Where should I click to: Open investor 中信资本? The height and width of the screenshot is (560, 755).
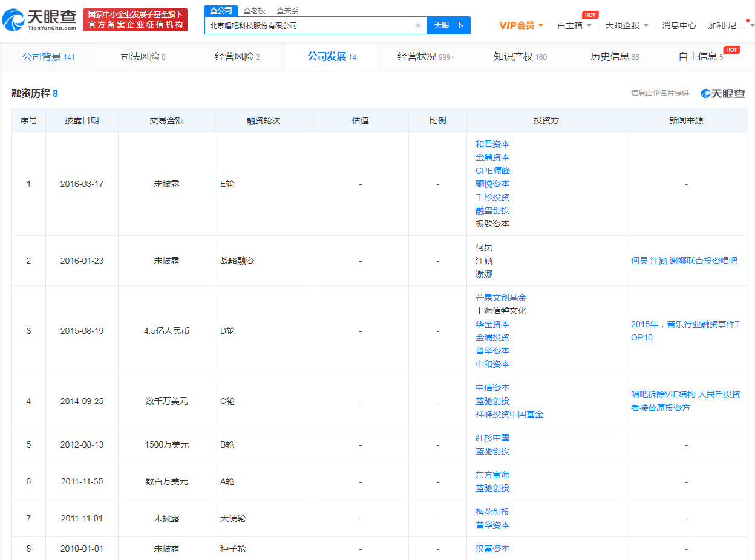(x=492, y=388)
